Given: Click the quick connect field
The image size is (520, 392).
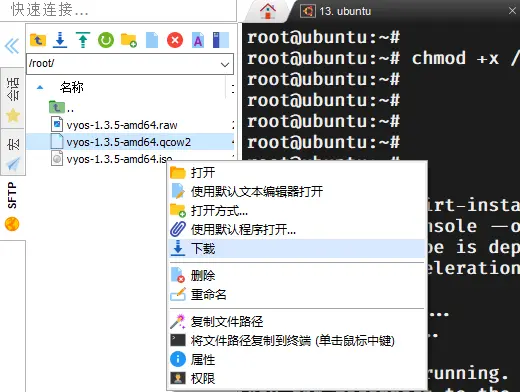Looking at the screenshot, I should pos(118,10).
